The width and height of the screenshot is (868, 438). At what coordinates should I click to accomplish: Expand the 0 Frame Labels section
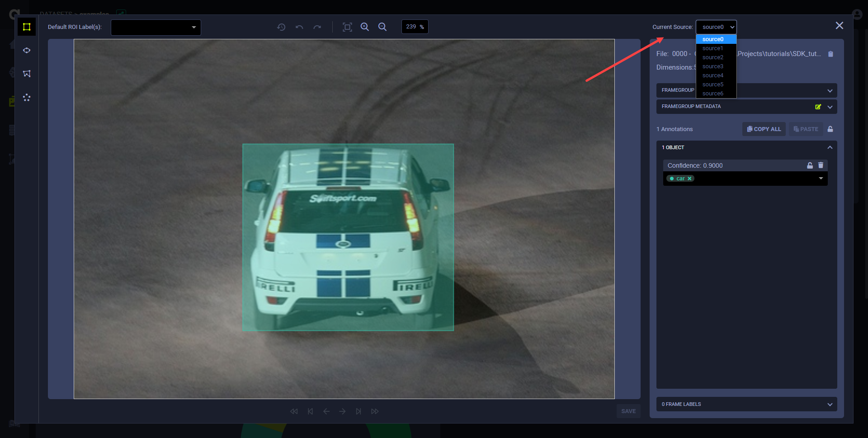[830, 404]
